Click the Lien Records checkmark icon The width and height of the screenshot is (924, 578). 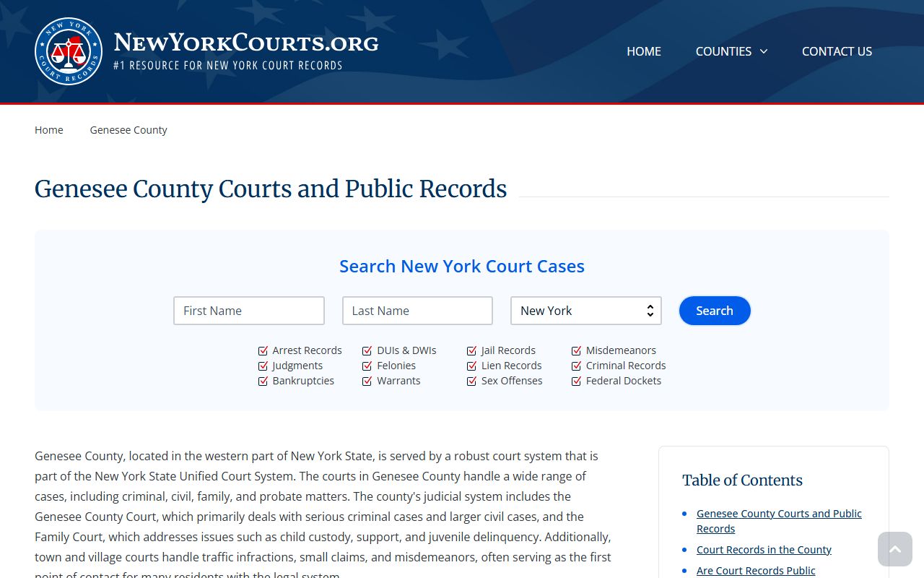[472, 366]
